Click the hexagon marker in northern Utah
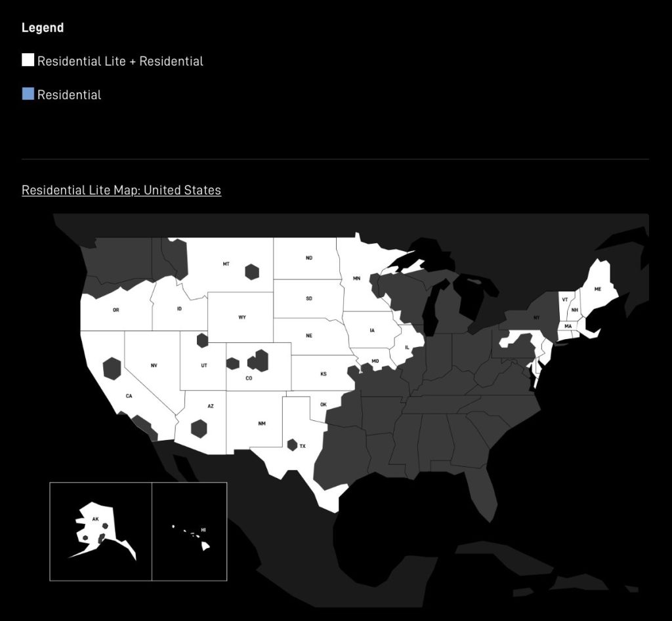Image resolution: width=672 pixels, height=621 pixels. click(x=202, y=340)
